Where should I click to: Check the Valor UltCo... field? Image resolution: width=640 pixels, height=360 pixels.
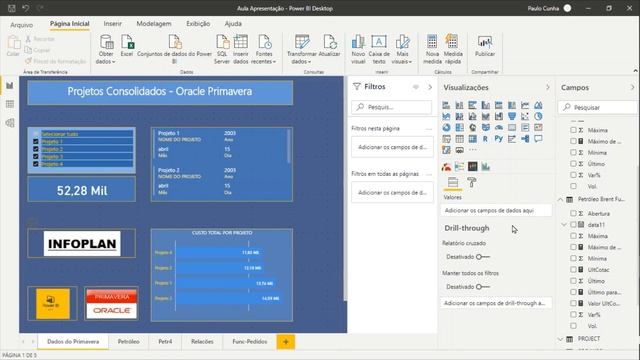(573, 303)
